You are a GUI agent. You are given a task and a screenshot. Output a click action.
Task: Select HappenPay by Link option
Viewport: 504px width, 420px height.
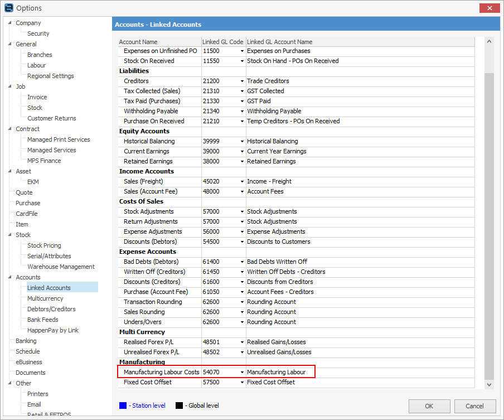point(53,330)
